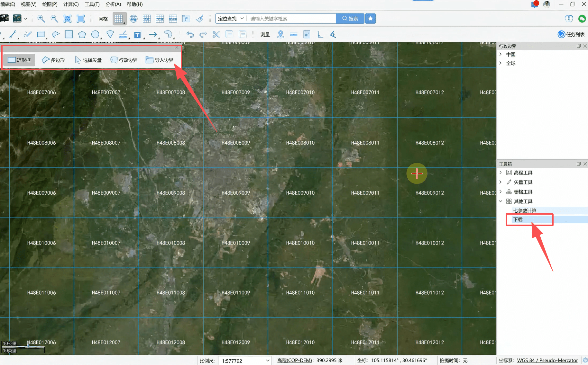Image resolution: width=588 pixels, height=365 pixels.
Task: Click the redo arrow icon
Action: (203, 34)
